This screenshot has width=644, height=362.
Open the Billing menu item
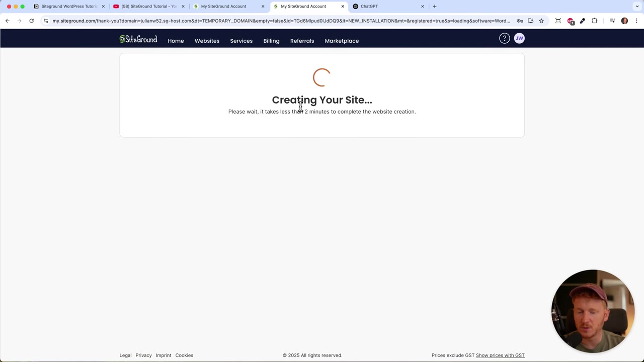tap(271, 41)
